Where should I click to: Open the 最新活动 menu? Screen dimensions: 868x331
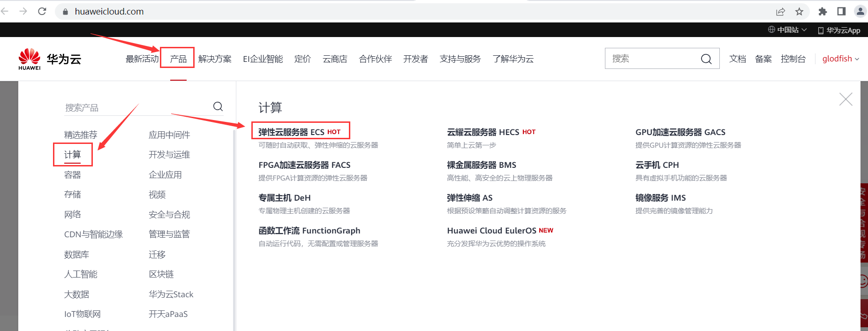142,59
